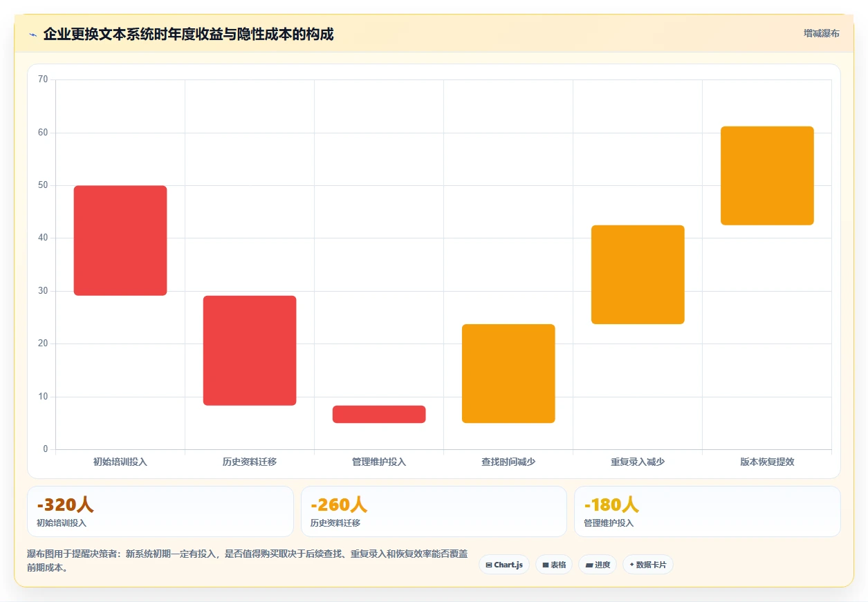This screenshot has width=868, height=602.
Task: Click the 增减瀑布 tag in the header
Action: (821, 33)
